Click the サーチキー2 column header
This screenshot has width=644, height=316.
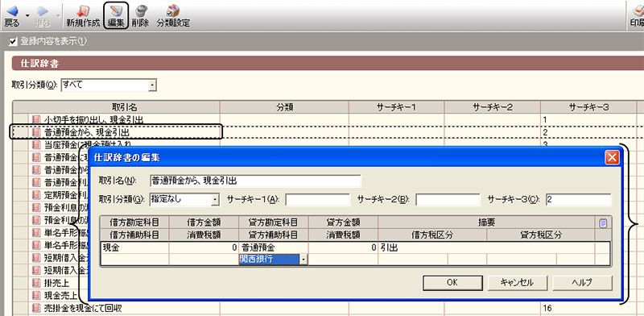coord(493,107)
